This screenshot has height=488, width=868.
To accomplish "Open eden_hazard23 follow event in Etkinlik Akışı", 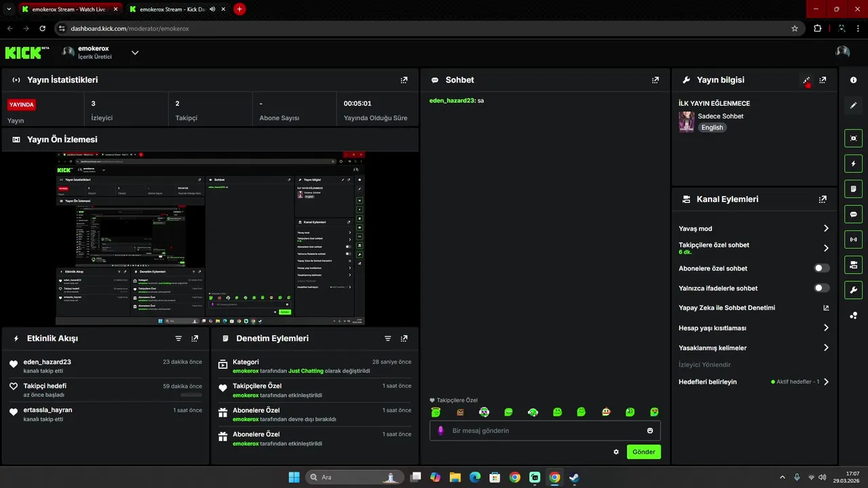I will coord(105,366).
